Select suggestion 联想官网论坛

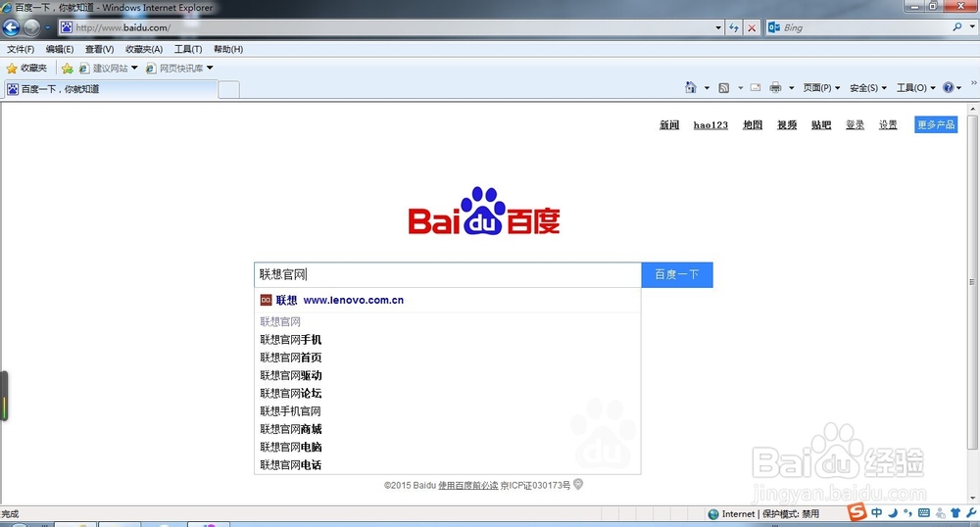pos(448,394)
